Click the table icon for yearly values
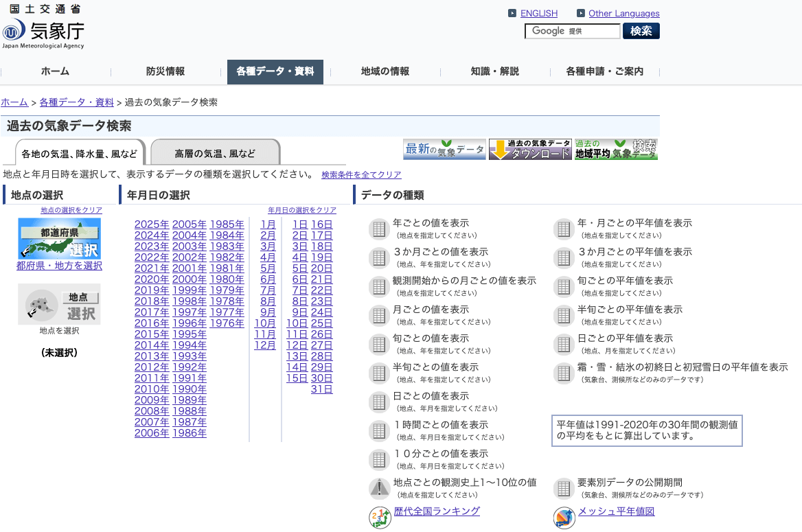802x532 pixels. [379, 229]
